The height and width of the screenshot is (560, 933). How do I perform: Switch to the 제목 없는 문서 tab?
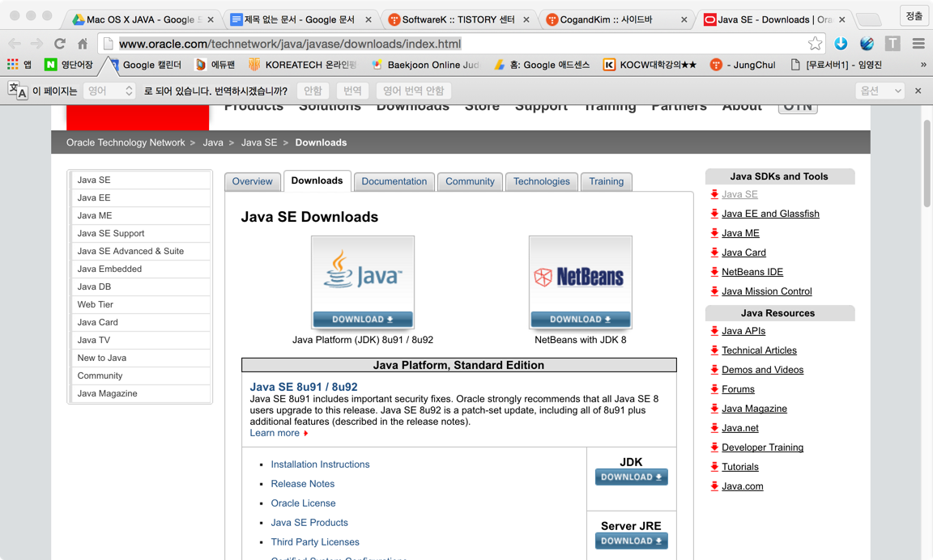[300, 19]
